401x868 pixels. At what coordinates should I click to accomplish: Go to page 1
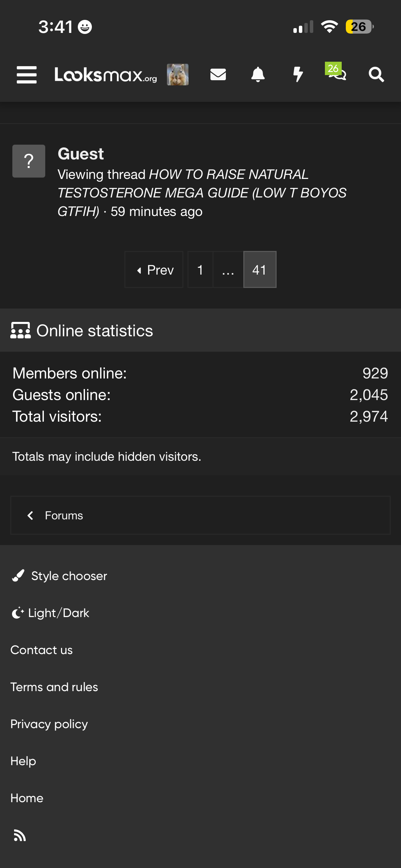200,270
